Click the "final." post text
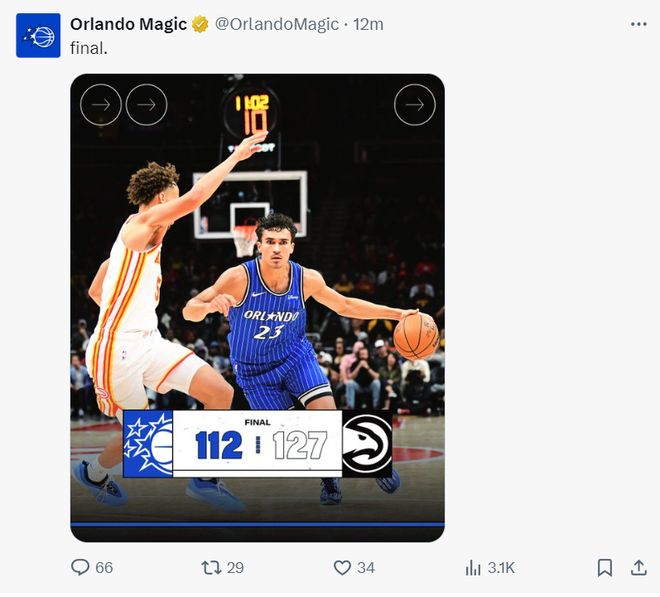Image resolution: width=660 pixels, height=597 pixels. (89, 47)
